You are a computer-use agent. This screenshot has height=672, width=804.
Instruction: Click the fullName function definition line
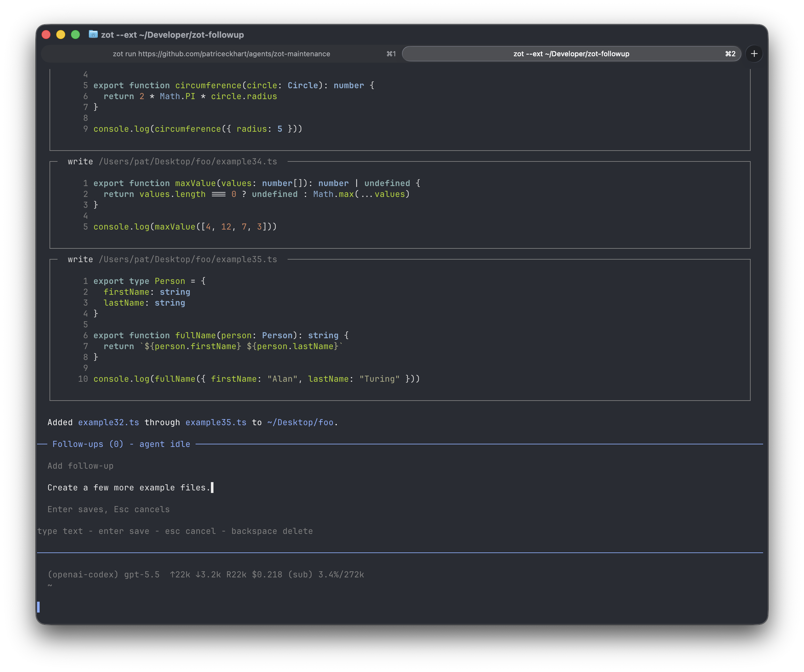[x=221, y=335]
